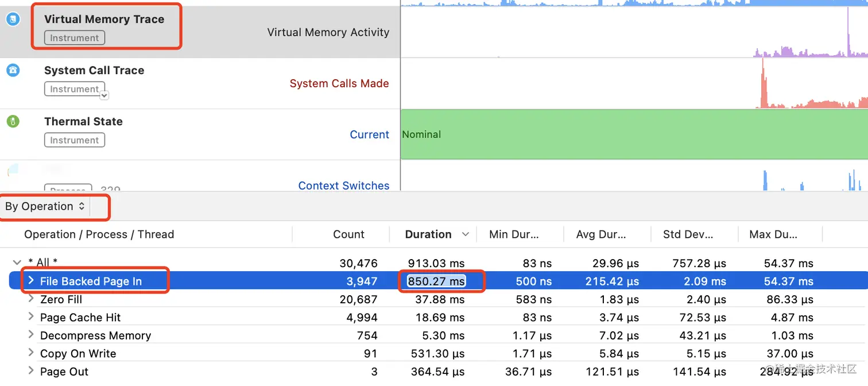Expand the Decompress Memory row
Viewport: 868px width, 386px height.
[31, 335]
